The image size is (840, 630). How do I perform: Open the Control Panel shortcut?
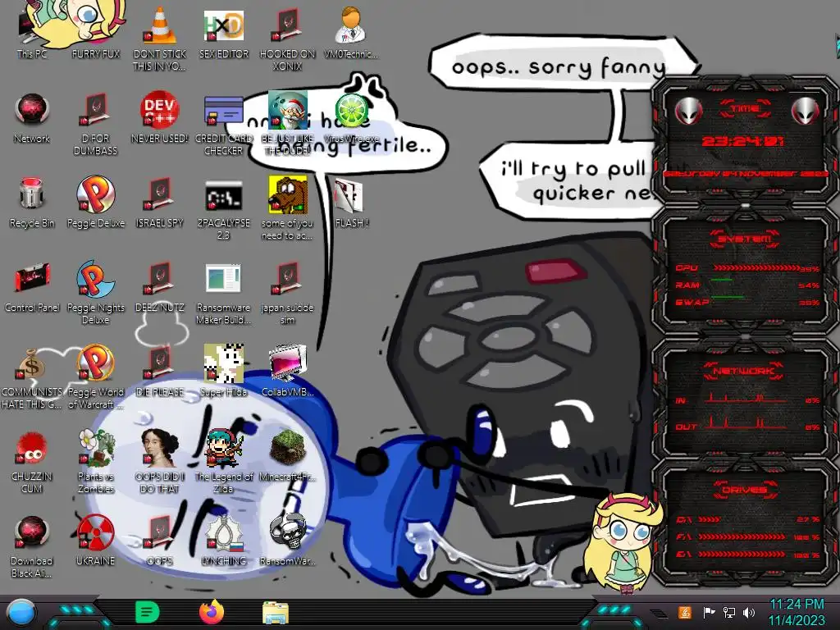point(32,285)
